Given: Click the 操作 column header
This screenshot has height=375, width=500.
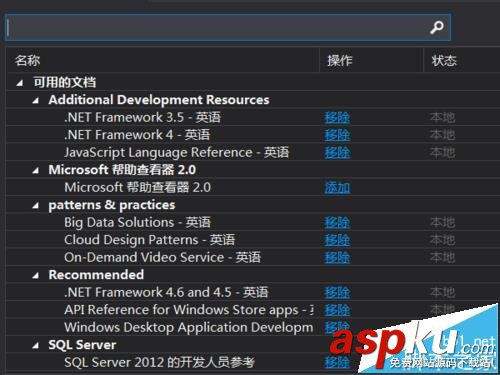Looking at the screenshot, I should (x=340, y=60).
